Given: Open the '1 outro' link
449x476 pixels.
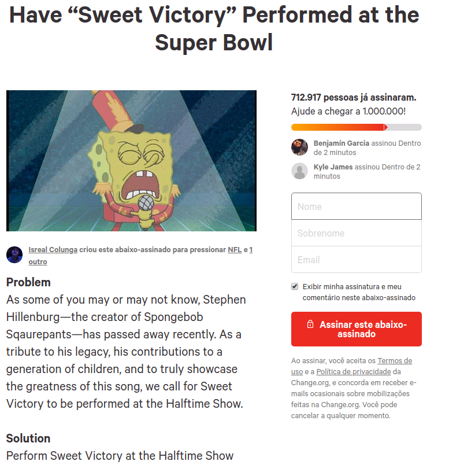Looking at the screenshot, I should [x=140, y=256].
